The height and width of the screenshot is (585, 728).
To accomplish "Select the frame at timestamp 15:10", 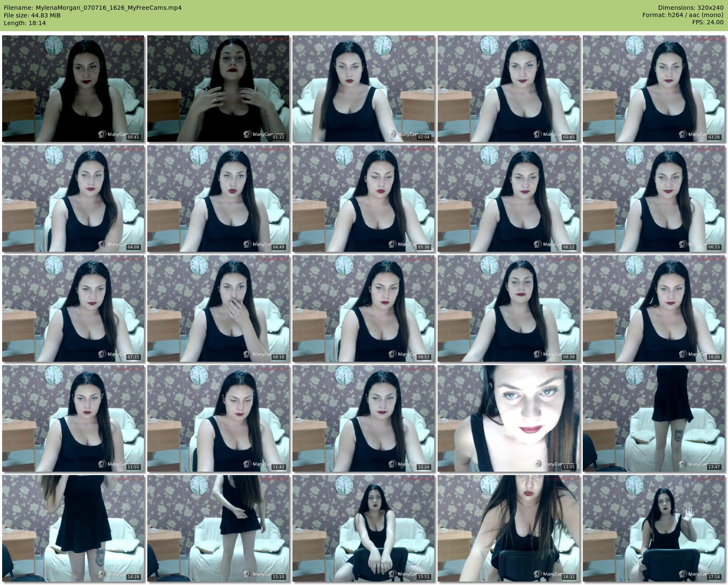I will pos(218,528).
